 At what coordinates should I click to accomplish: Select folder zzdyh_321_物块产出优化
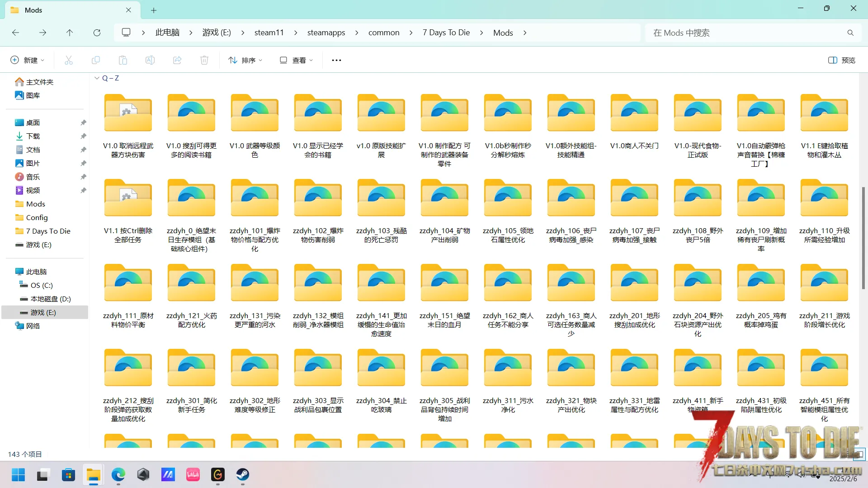[x=571, y=380]
